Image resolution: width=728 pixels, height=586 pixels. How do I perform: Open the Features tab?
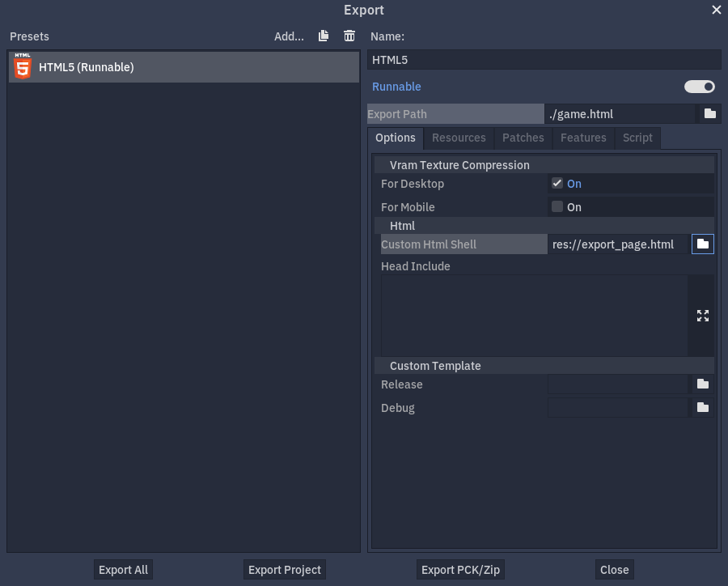[x=583, y=138]
